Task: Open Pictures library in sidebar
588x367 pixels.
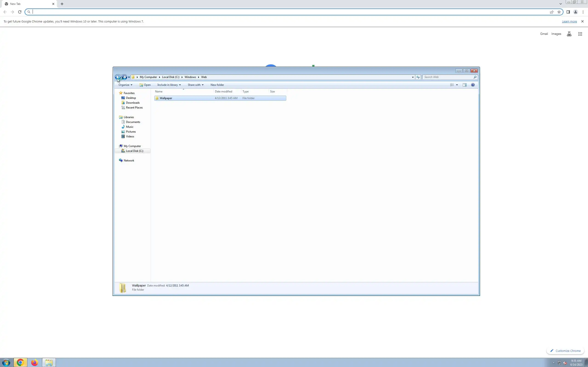Action: point(131,132)
